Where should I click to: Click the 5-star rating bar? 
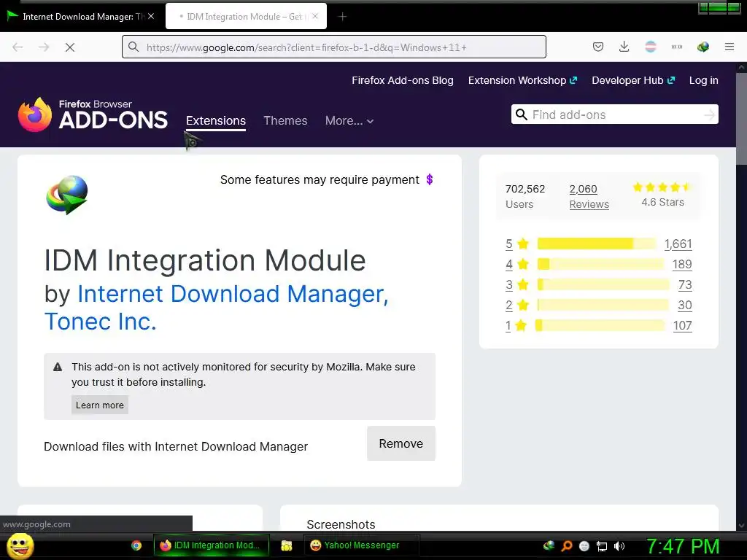coord(597,244)
